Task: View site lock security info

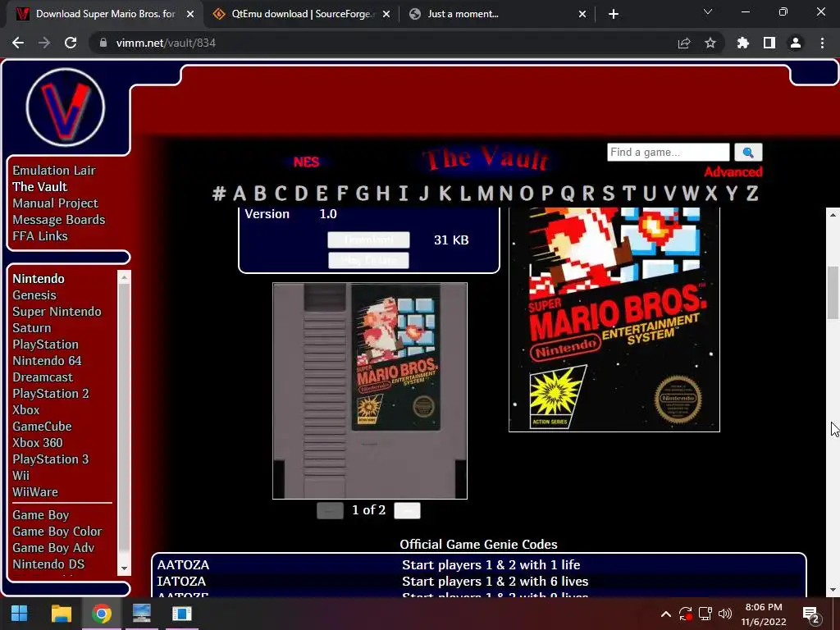Action: pyautogui.click(x=103, y=43)
